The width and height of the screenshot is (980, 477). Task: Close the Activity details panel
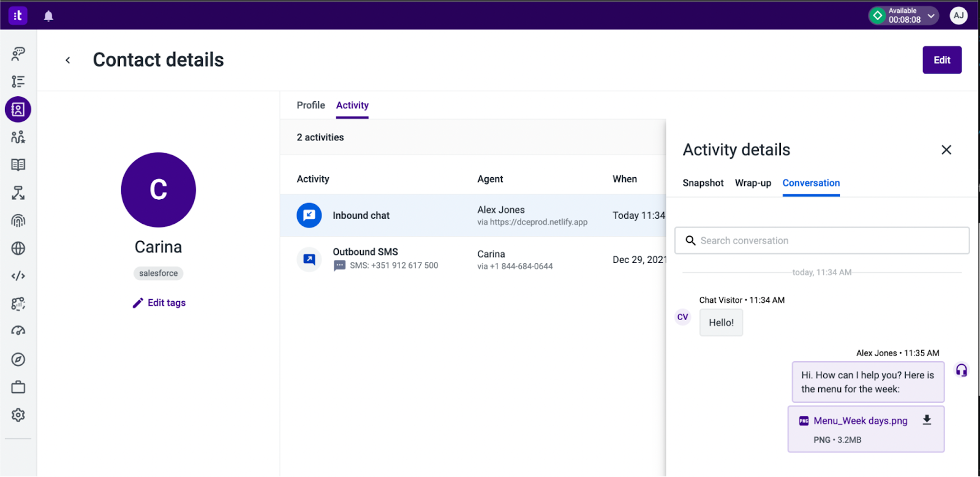946,150
